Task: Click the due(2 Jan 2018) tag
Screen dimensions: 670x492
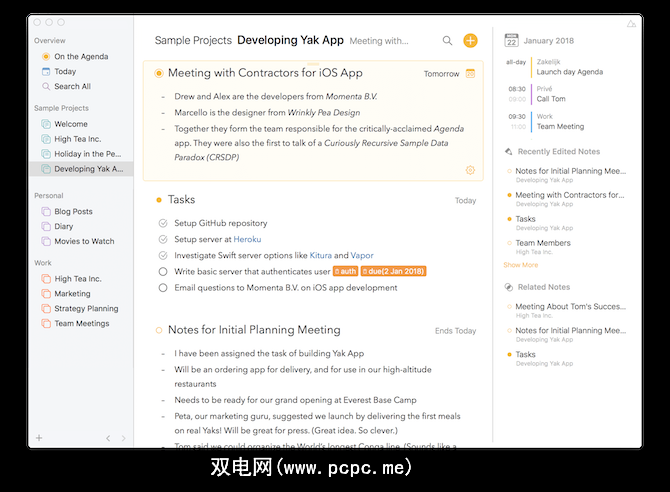Action: [394, 271]
